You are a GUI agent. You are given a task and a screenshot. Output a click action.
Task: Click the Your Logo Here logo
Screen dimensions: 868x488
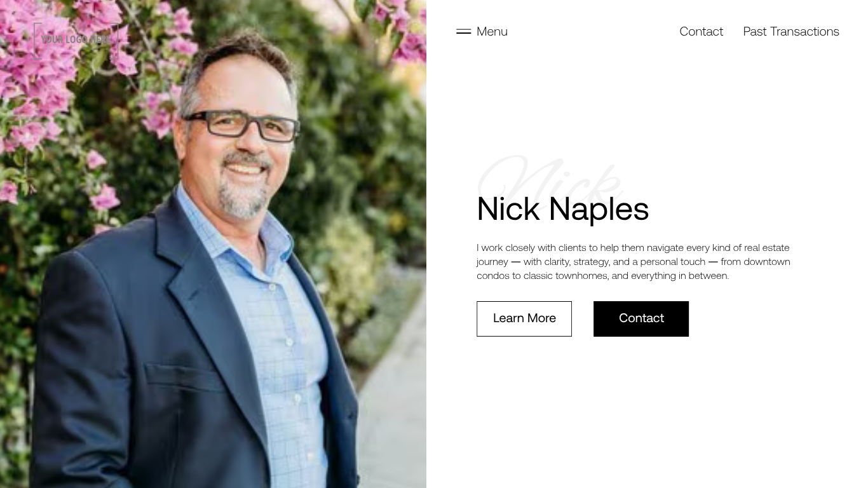(76, 40)
